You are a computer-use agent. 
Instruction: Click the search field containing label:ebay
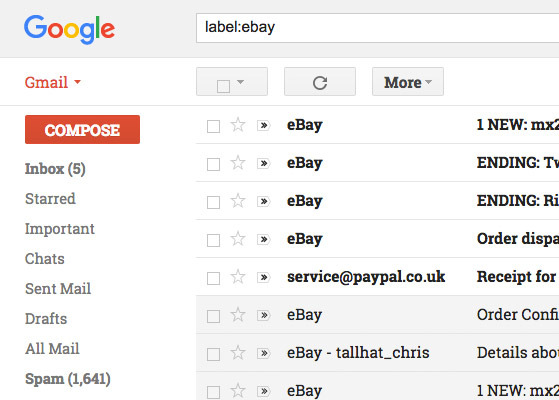coord(377,28)
